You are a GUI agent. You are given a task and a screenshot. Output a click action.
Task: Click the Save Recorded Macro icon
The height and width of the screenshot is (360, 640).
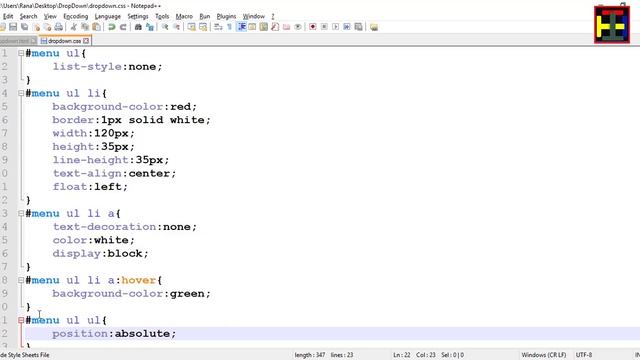(358, 27)
